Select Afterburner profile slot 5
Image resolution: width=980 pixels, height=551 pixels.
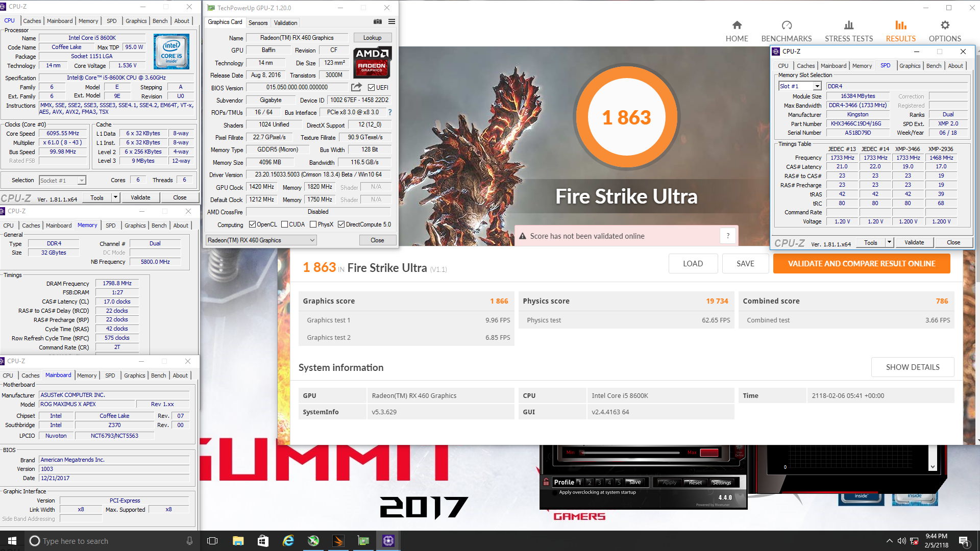tap(619, 482)
